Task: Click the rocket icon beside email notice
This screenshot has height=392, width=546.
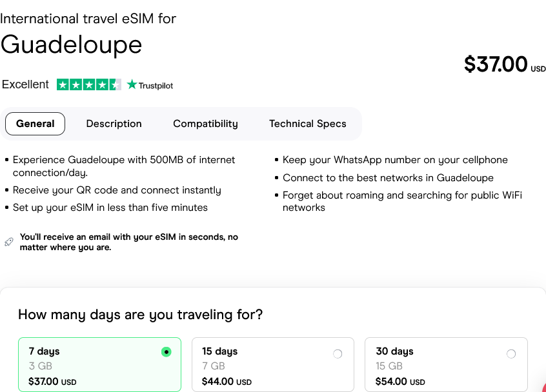Action: click(x=8, y=242)
